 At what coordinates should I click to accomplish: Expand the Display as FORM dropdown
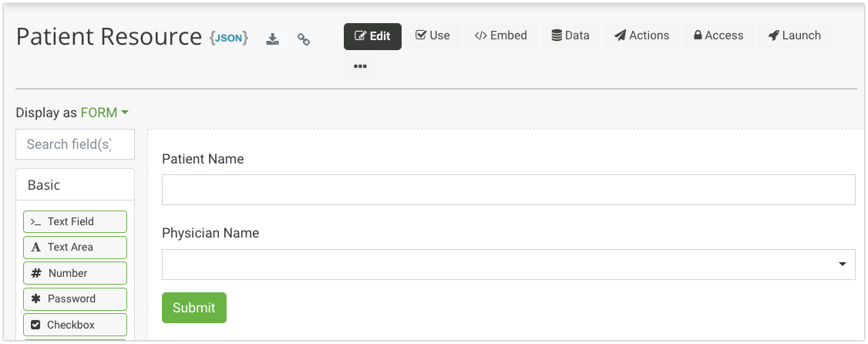pos(104,113)
